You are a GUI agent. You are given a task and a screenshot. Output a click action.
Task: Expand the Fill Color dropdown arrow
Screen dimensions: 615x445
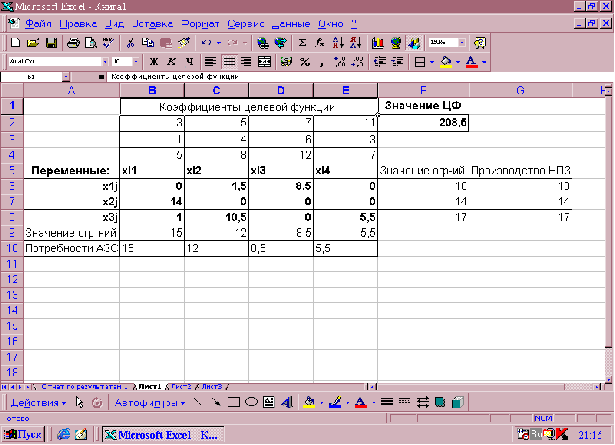pos(458,62)
